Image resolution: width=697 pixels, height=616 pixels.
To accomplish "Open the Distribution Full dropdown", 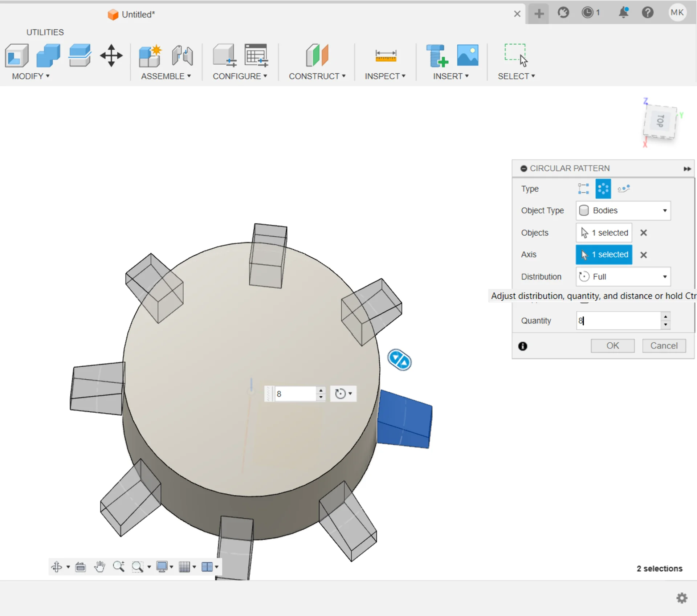I will 623,277.
